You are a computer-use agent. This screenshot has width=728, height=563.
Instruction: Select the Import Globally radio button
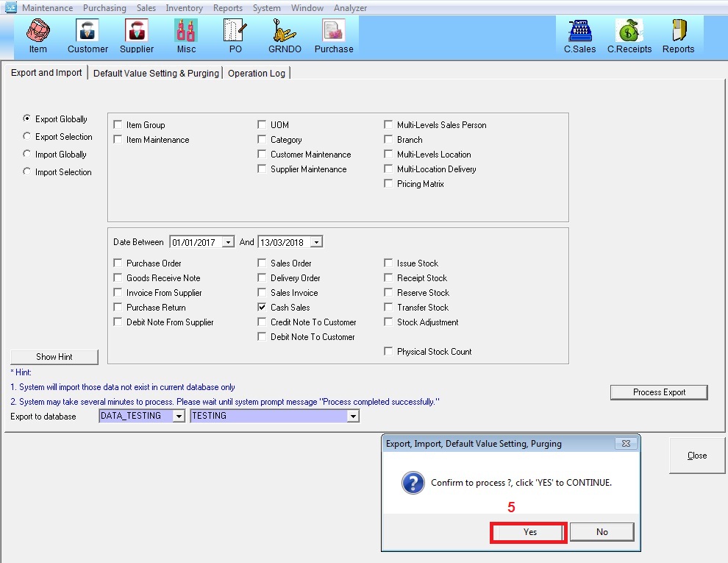[x=27, y=155]
